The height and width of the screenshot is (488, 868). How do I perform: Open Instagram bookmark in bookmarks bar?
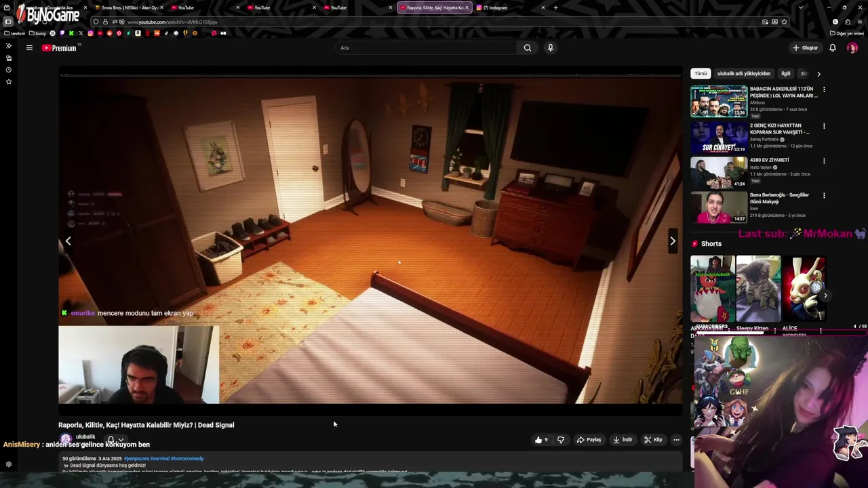pos(90,33)
